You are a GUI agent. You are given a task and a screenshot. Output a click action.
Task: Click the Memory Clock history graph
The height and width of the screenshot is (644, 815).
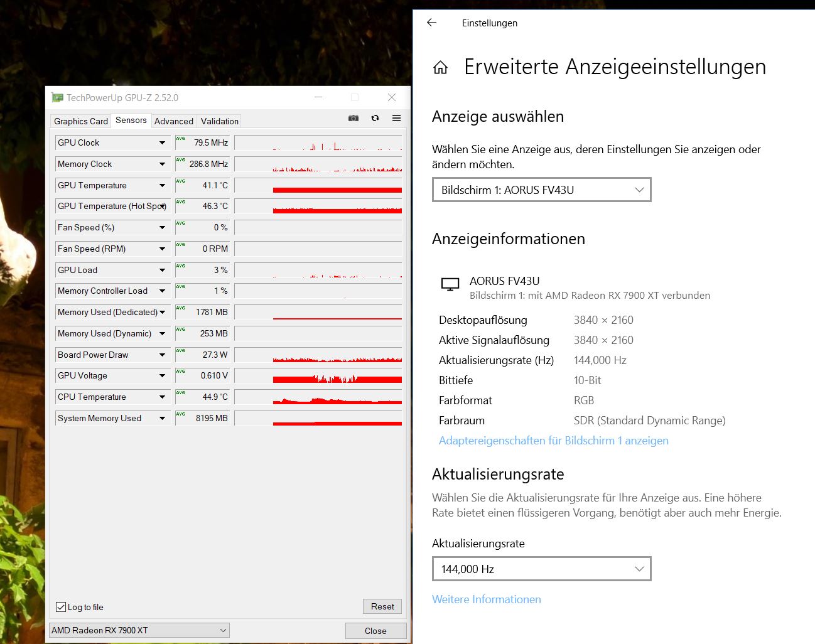[x=318, y=164]
